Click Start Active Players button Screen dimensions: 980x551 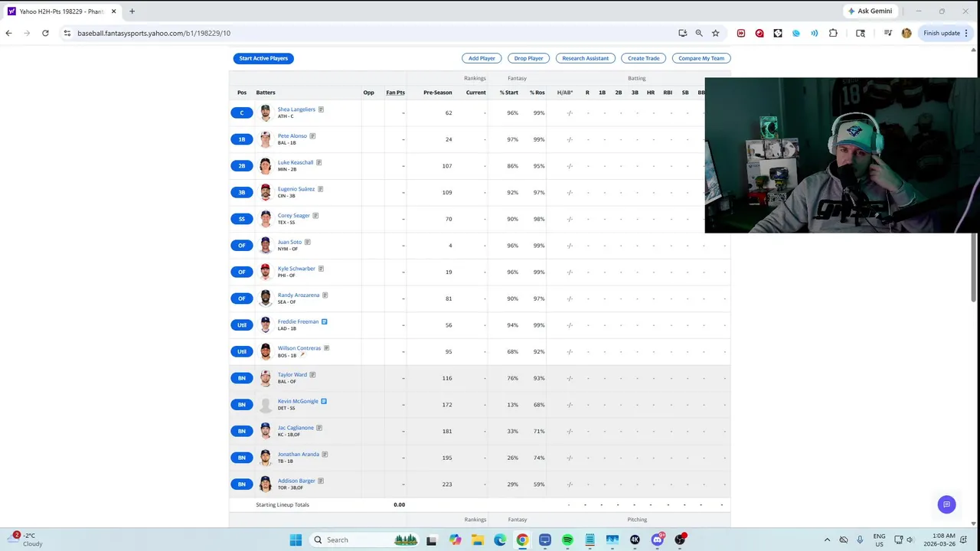pos(263,58)
